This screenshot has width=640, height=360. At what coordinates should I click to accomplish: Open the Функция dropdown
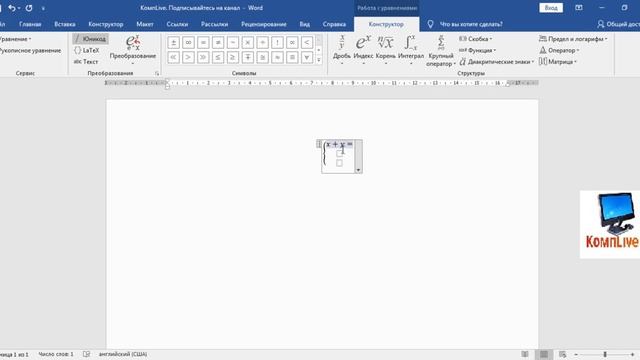point(478,50)
